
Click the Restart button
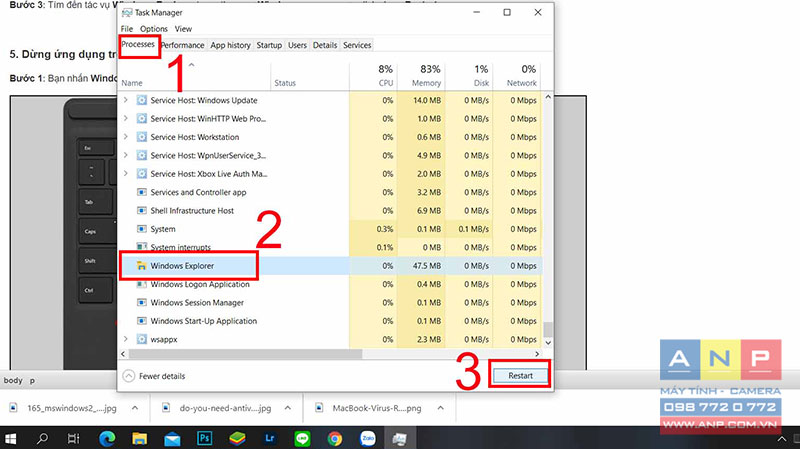[x=520, y=376]
